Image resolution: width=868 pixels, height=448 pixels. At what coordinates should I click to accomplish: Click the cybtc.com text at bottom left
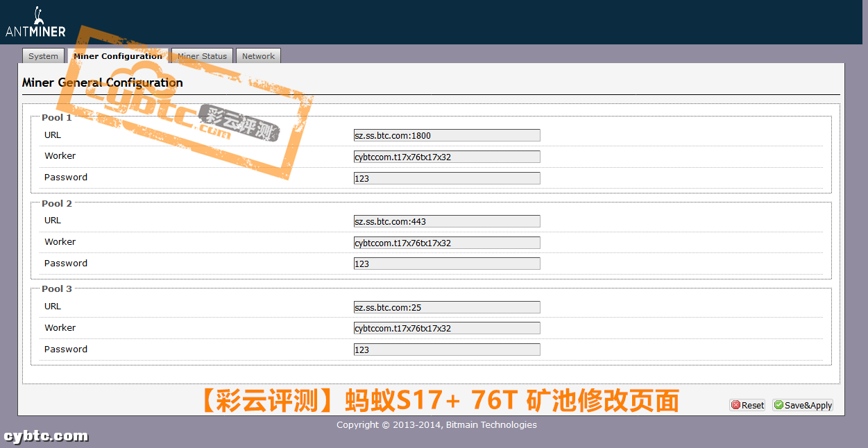45,436
